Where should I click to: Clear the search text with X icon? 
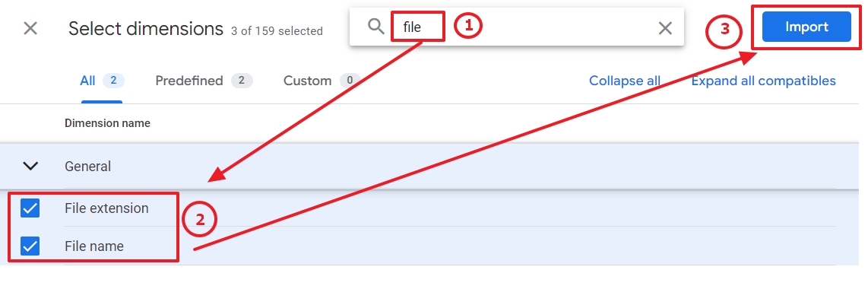tap(665, 28)
